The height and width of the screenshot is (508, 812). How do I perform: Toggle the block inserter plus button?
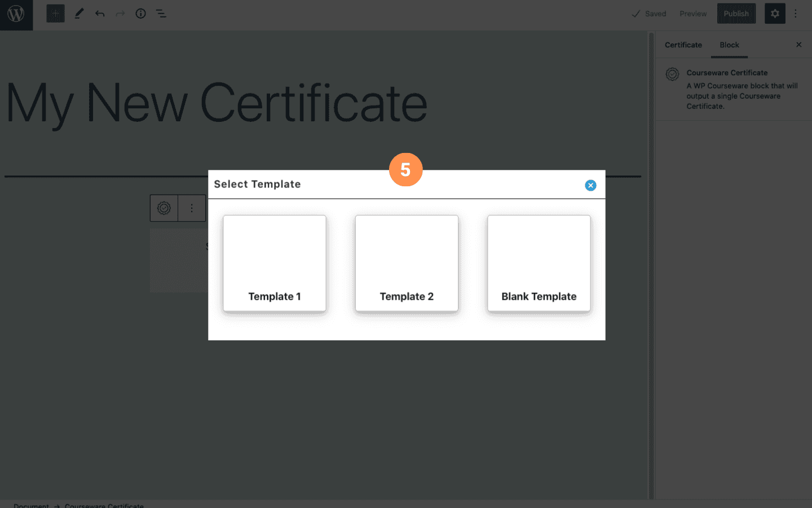pyautogui.click(x=55, y=14)
